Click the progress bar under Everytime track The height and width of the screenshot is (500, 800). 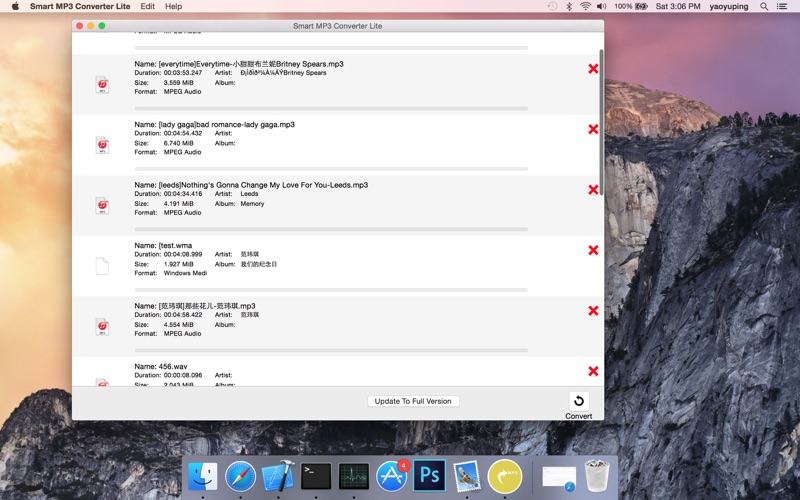tap(331, 108)
